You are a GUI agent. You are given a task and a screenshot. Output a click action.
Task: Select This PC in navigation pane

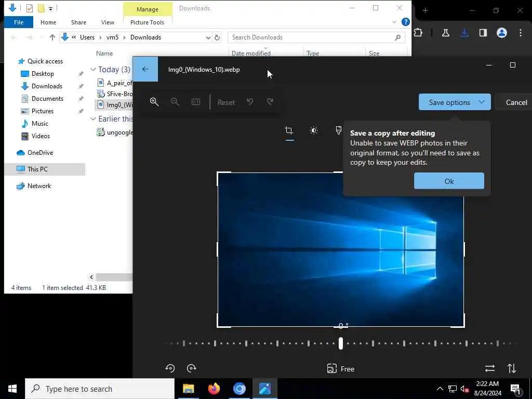click(45, 169)
